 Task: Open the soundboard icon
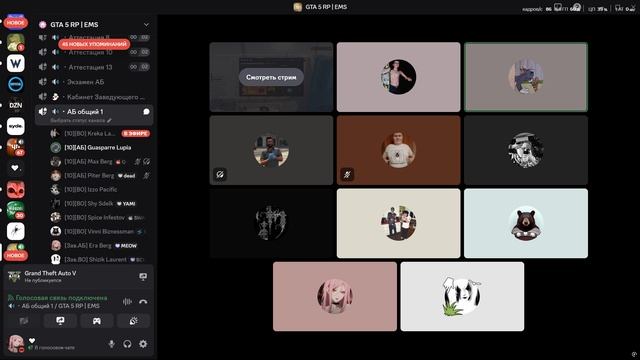pos(133,321)
